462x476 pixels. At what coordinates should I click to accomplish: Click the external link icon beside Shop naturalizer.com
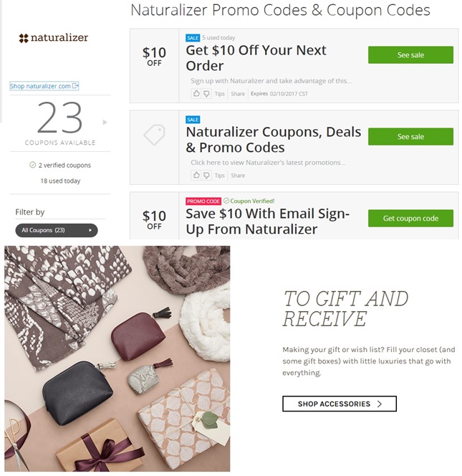tap(75, 86)
